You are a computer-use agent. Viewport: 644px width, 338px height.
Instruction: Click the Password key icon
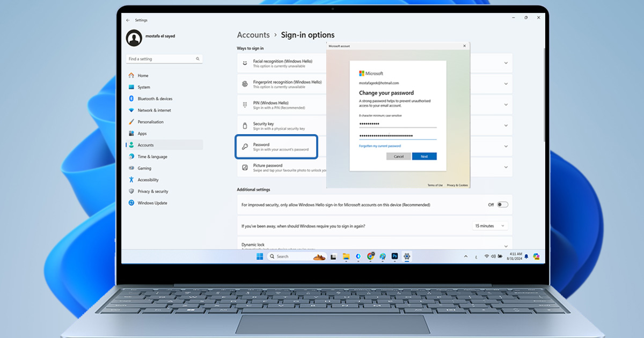[x=245, y=146]
